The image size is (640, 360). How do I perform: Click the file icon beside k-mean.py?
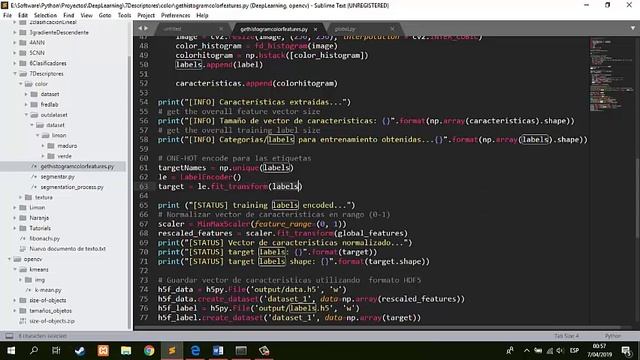pyautogui.click(x=29, y=290)
